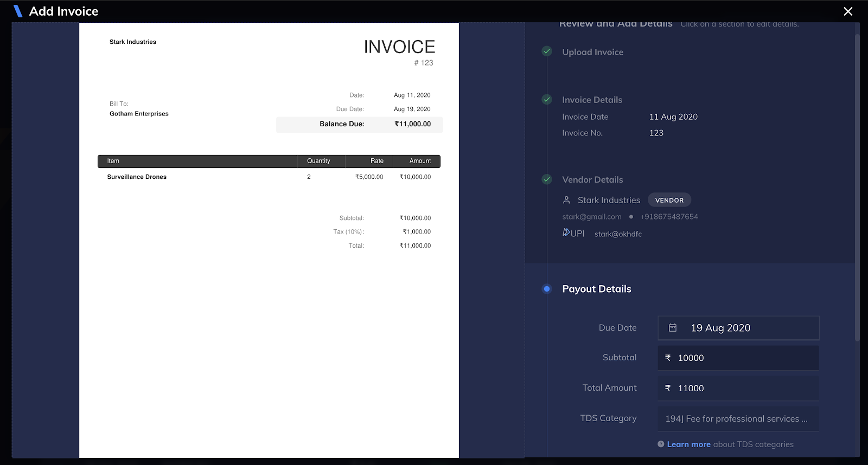
Task: Click the TDS Category label
Action: pyautogui.click(x=608, y=418)
